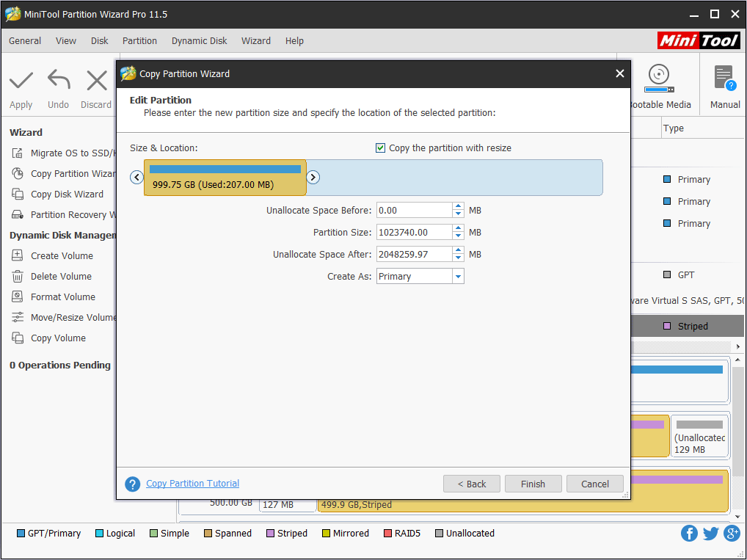Launch Migrate OS to SSD wizard
Screen dimensions: 747x560
pyautogui.click(x=63, y=153)
